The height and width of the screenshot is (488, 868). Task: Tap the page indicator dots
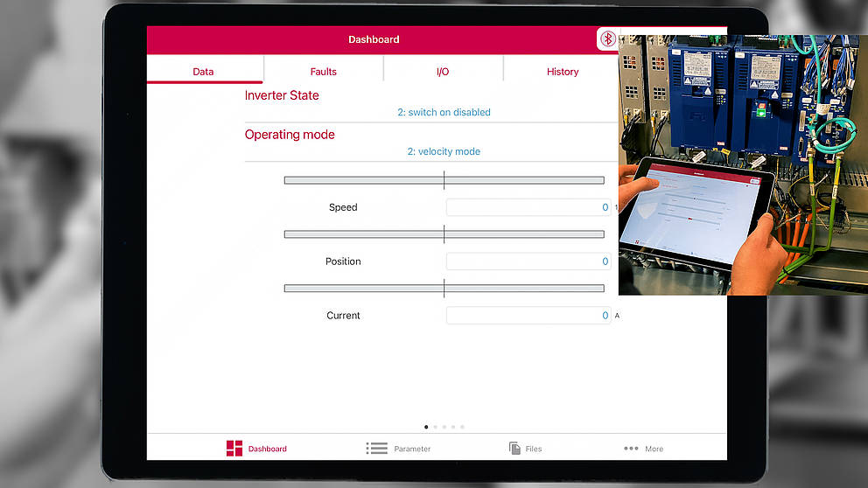[x=444, y=427]
